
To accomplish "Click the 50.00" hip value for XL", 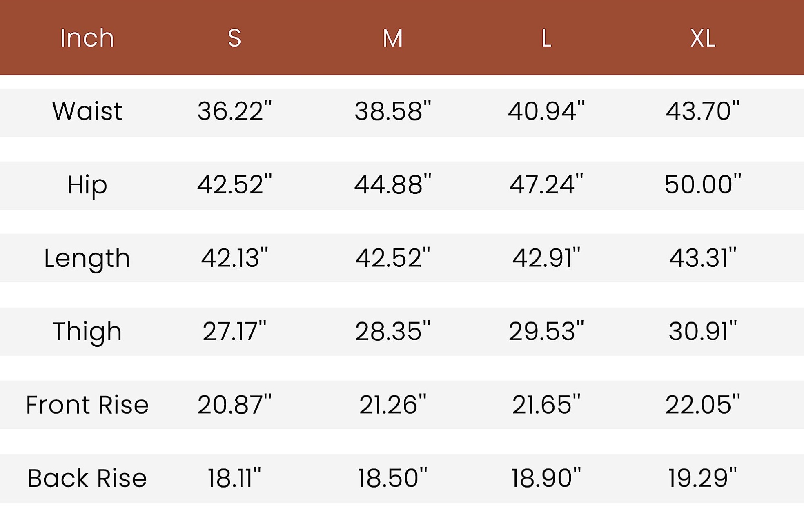I will pos(702,184).
